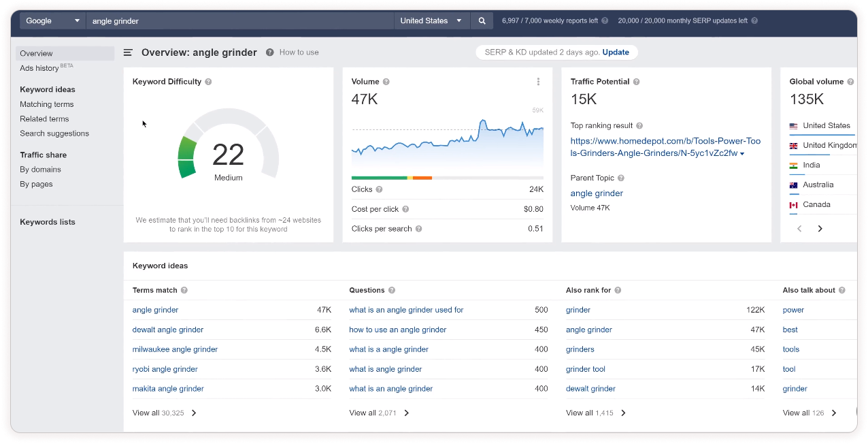Select Ads history in the sidebar

click(39, 68)
